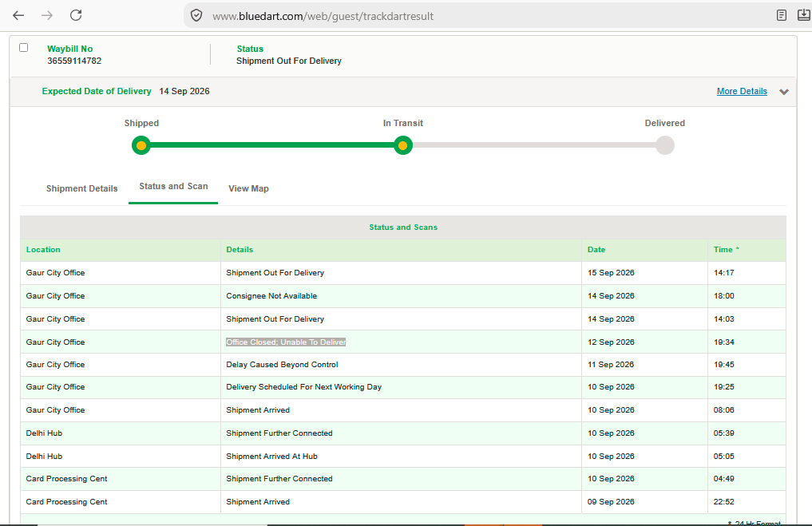Open site security shield info
812x526 pixels.
click(196, 15)
